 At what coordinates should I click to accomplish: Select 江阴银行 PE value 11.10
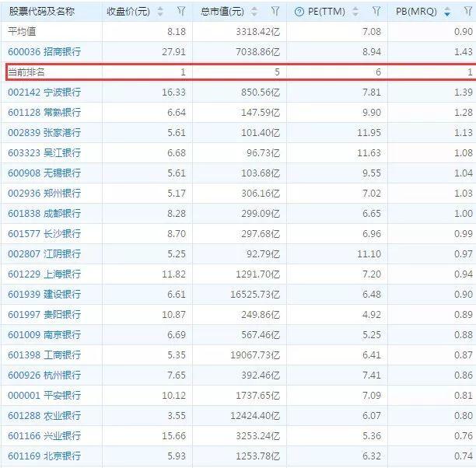tap(369, 254)
